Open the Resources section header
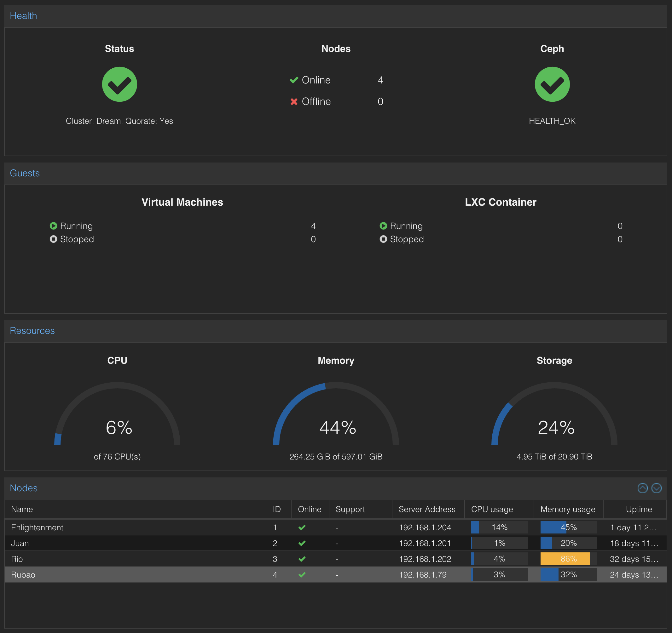This screenshot has width=672, height=633. 32,330
